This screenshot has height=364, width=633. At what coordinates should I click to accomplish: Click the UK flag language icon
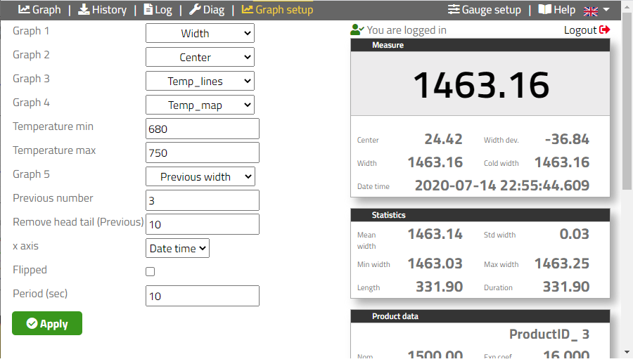pos(591,11)
